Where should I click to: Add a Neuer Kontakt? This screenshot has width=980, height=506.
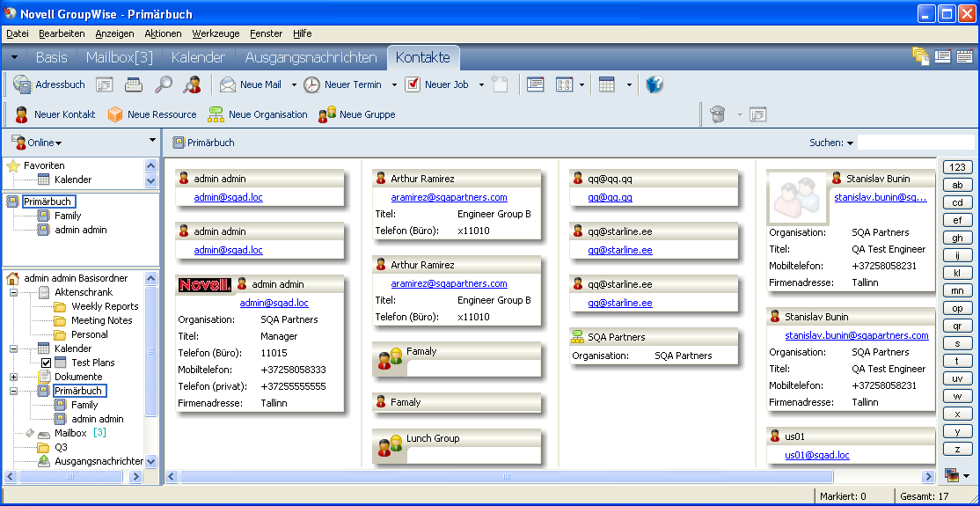pos(55,114)
